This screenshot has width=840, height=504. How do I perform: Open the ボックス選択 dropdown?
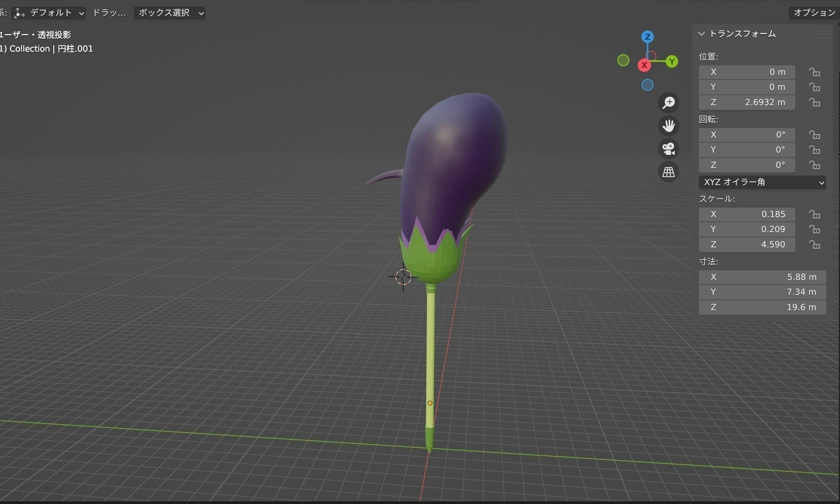pyautogui.click(x=169, y=13)
